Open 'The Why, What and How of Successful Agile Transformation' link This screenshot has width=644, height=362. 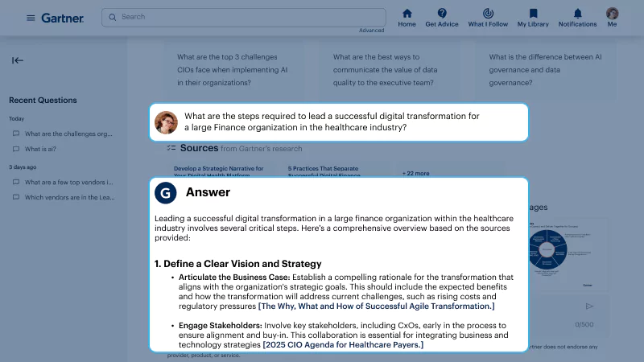coord(376,306)
